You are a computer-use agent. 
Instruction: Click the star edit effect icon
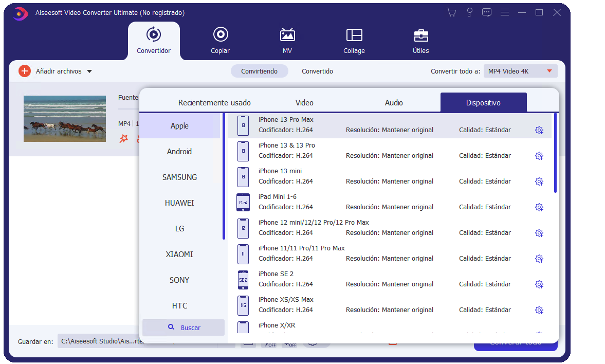(123, 138)
